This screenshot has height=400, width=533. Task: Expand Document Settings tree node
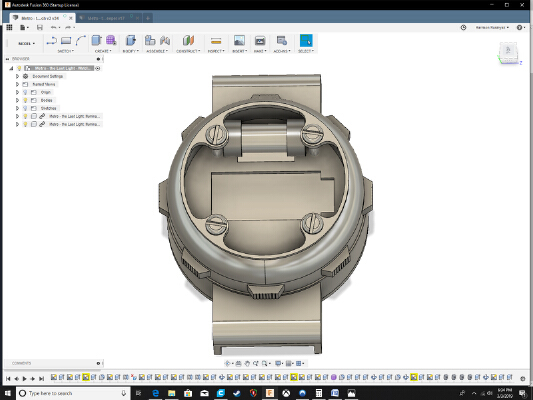(x=17, y=76)
